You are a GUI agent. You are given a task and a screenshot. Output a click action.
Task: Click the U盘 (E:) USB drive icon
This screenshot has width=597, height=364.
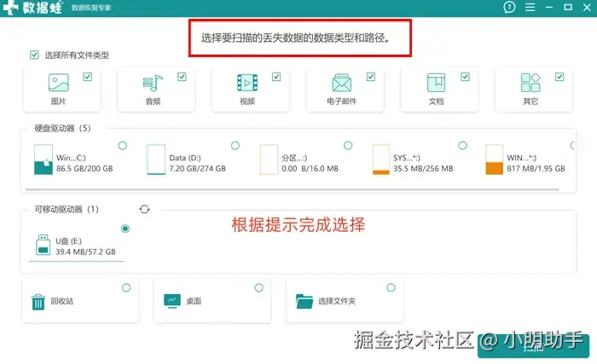(43, 245)
